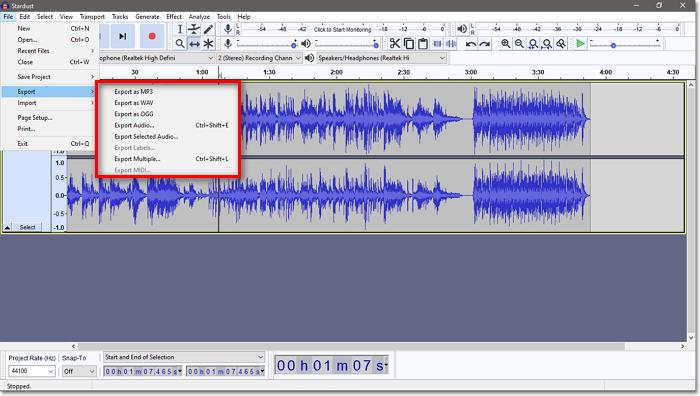Choose Export Audio... menu entry

pos(169,125)
